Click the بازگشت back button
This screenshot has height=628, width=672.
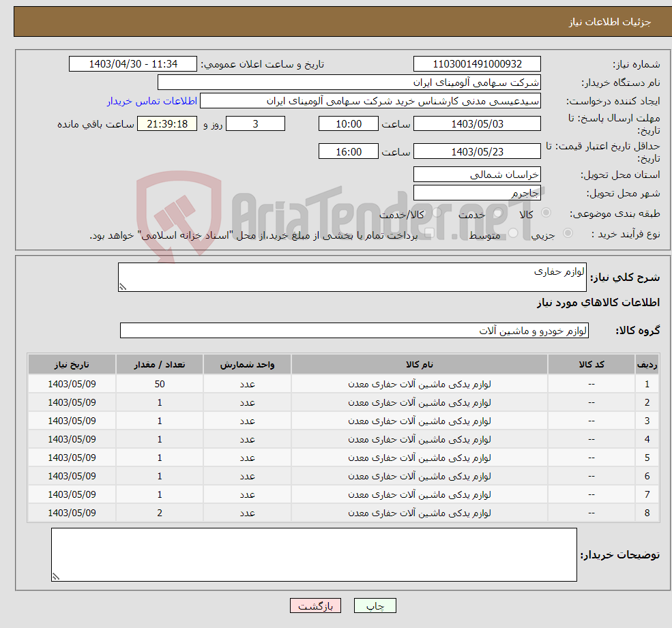(x=315, y=605)
